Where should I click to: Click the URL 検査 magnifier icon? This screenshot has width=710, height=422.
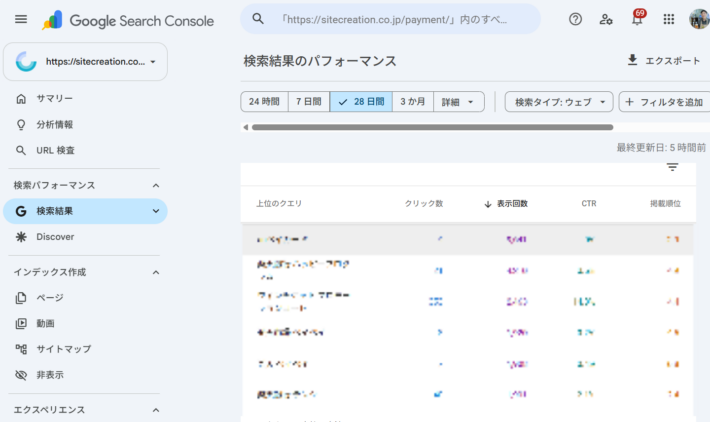21,150
